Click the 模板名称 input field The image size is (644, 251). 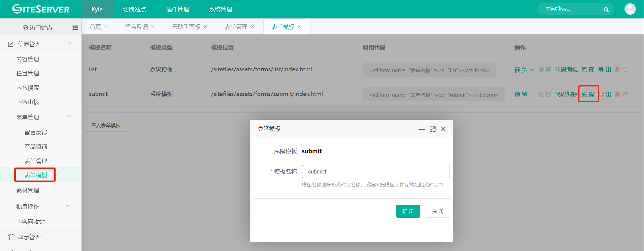tap(376, 172)
